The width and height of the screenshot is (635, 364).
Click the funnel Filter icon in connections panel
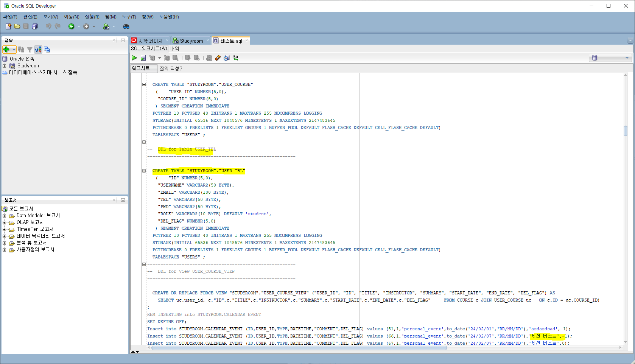pyautogui.click(x=30, y=50)
